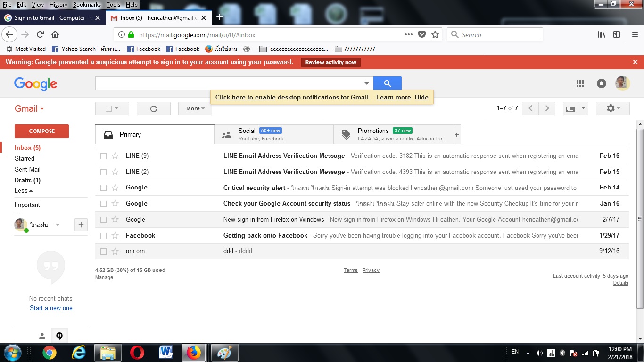The image size is (644, 362).
Task: Open the Starred mail folder
Action: pos(25,158)
